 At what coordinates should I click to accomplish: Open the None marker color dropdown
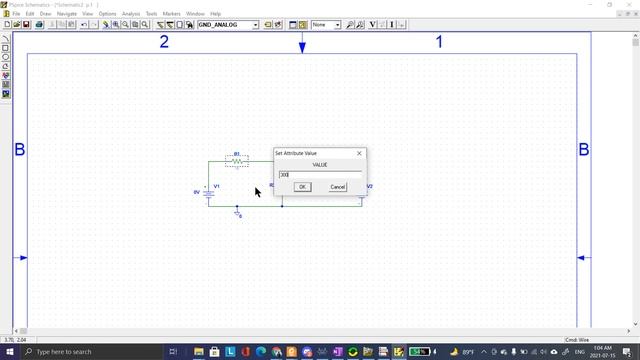338,25
